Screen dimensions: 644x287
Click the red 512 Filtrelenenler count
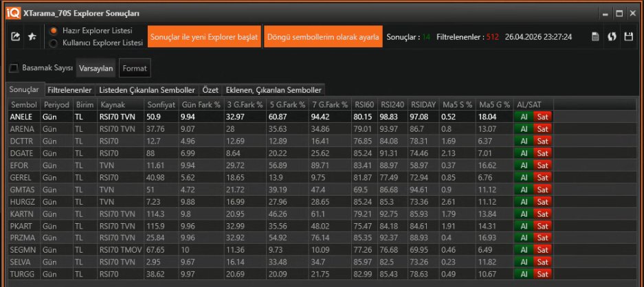pyautogui.click(x=492, y=37)
